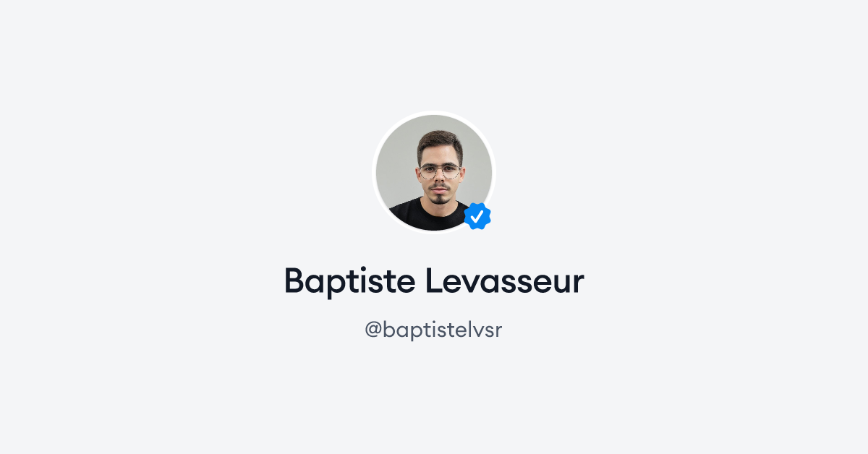Click the white ring around the avatar
Image resolution: width=868 pixels, height=454 pixels.
(434, 113)
